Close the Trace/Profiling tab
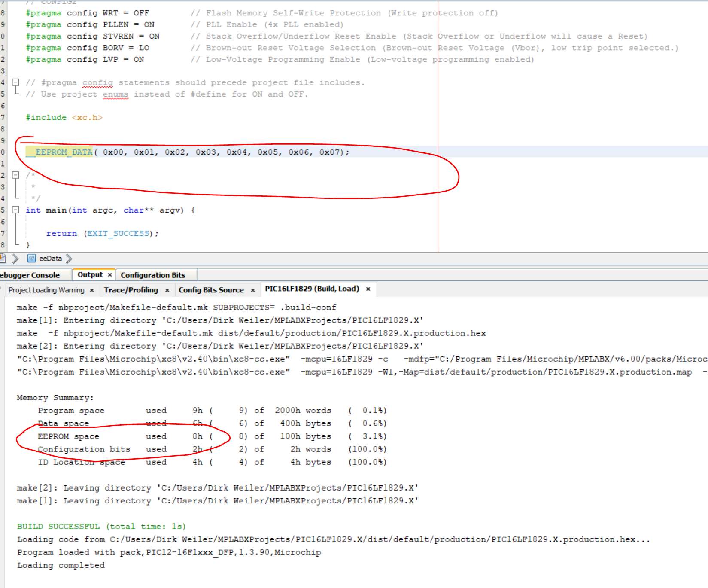708x588 pixels. (167, 290)
